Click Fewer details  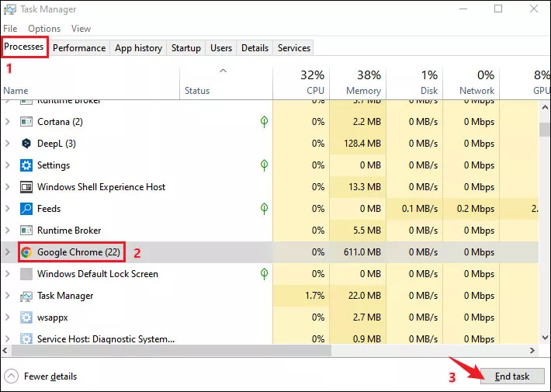click(x=50, y=376)
